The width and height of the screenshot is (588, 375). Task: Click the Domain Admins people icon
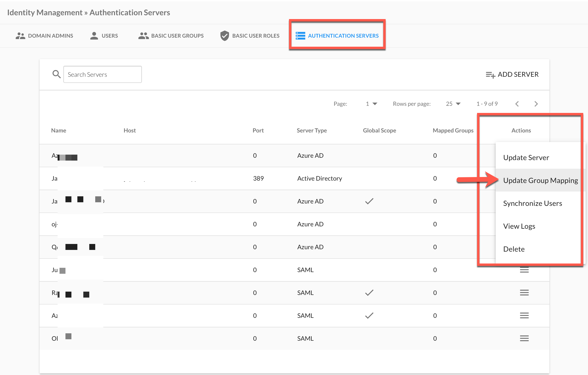click(x=20, y=36)
